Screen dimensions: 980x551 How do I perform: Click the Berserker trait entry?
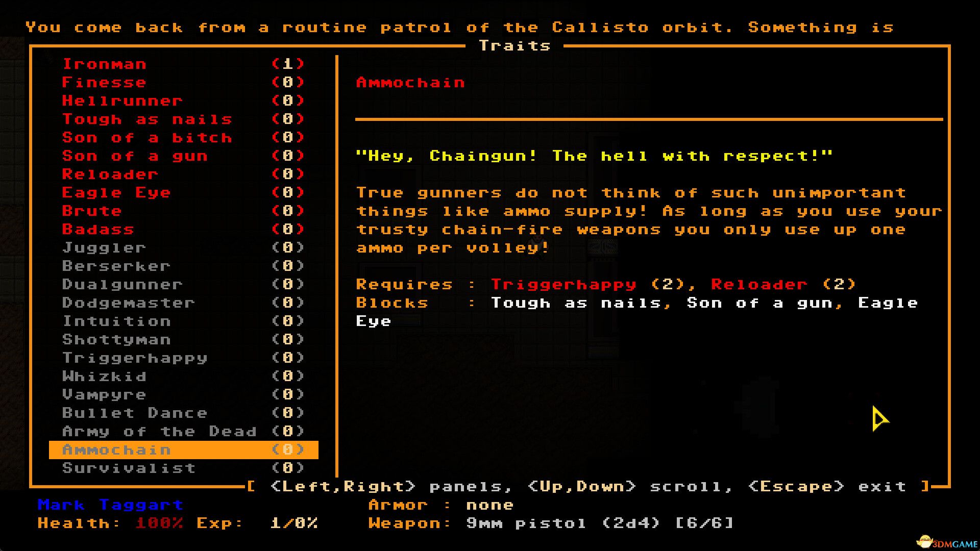tap(116, 266)
